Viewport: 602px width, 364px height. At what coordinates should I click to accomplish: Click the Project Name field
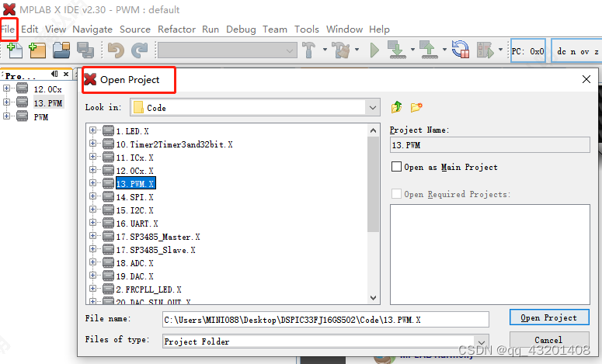click(x=490, y=145)
